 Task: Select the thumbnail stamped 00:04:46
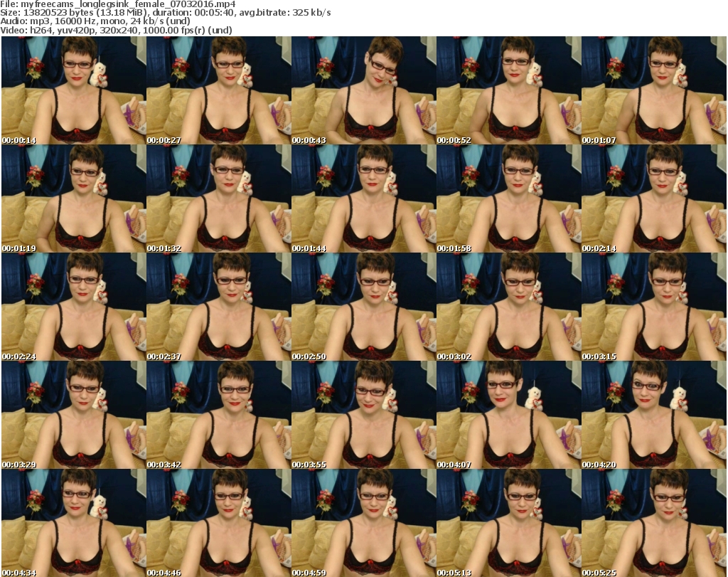pyautogui.click(x=219, y=523)
